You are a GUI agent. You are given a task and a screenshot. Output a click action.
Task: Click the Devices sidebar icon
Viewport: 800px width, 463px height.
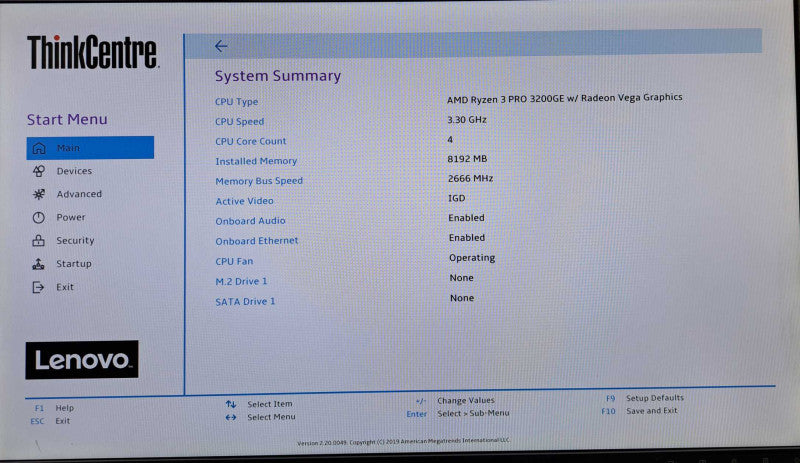click(x=39, y=171)
